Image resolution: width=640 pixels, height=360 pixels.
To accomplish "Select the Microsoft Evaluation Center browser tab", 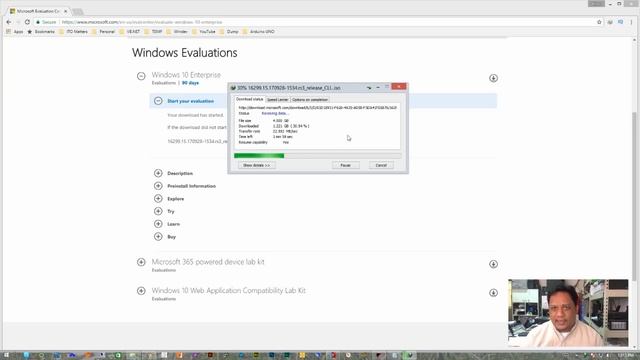I will pos(38,11).
